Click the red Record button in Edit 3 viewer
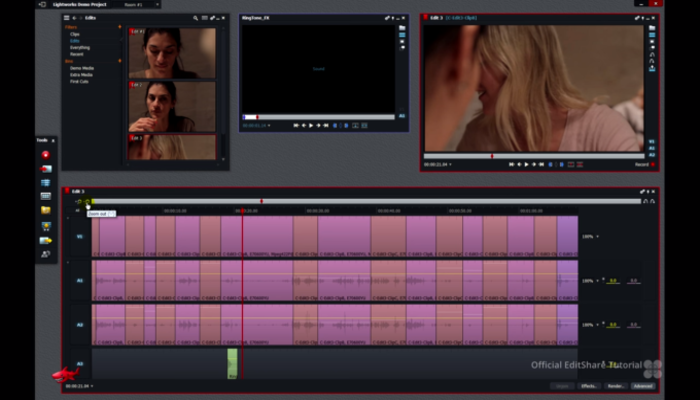The image size is (700, 400). pyautogui.click(x=653, y=165)
